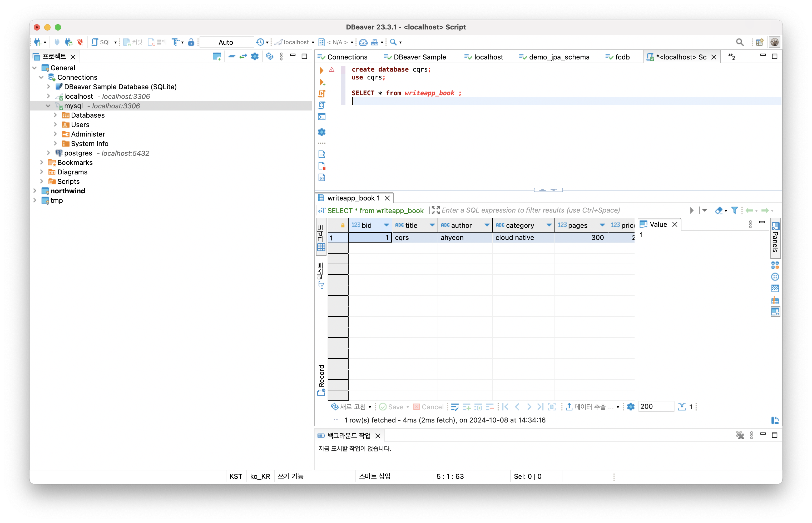812x523 pixels.
Task: Click the editor/results divider collapse handle
Action: (548, 190)
